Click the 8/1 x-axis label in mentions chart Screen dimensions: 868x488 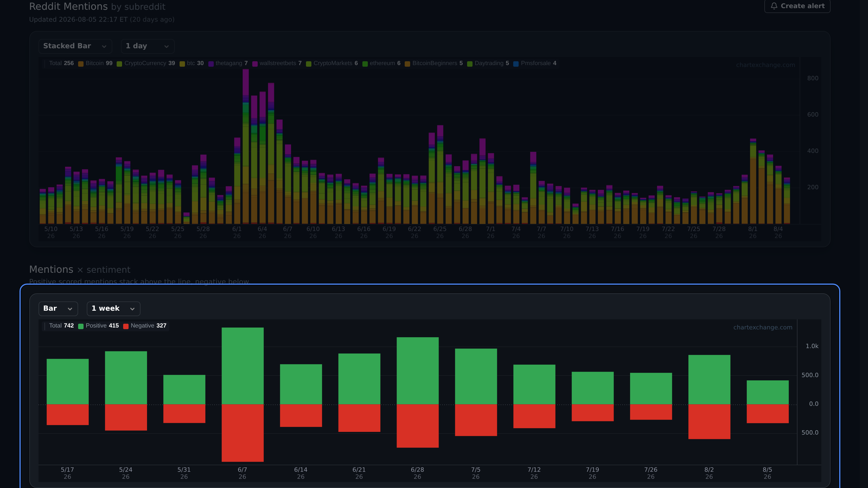click(752, 232)
